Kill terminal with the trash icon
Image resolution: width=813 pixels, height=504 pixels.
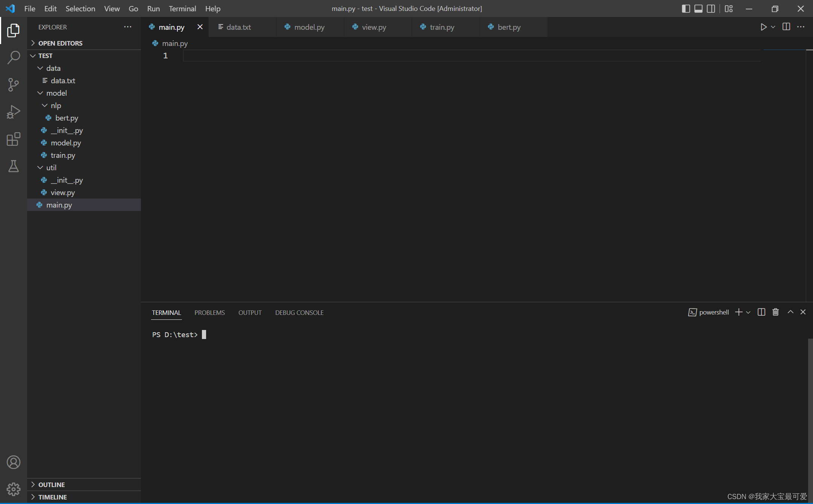(x=775, y=312)
